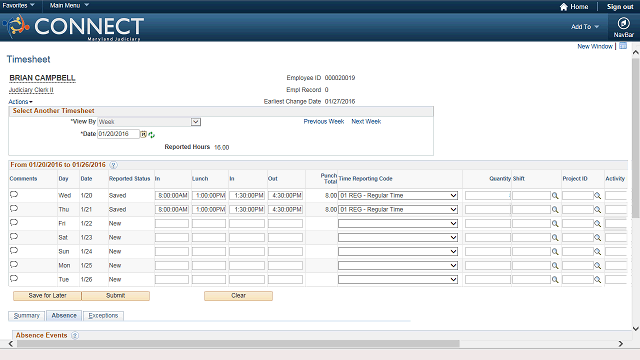Click Sign out link
The image size is (640, 360).
(620, 7)
